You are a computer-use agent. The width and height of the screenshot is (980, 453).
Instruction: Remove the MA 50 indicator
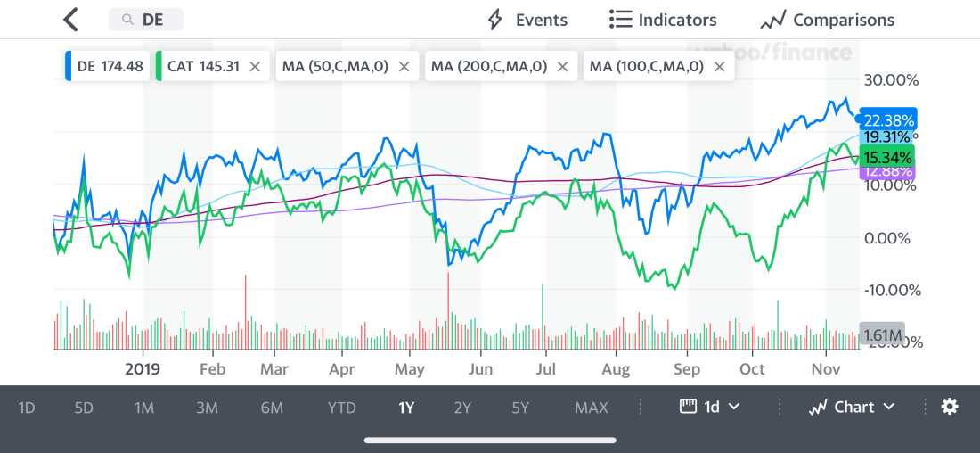(404, 66)
